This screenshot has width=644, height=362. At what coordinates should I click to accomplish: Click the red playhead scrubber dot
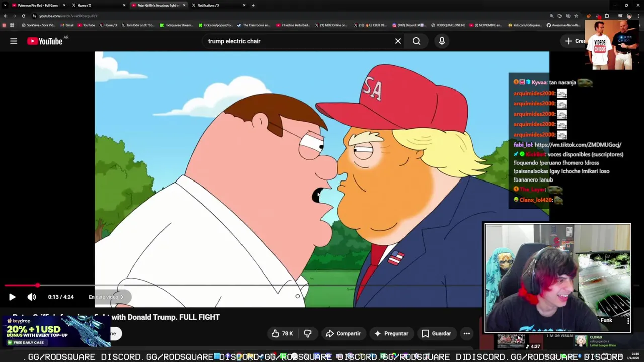point(38,285)
